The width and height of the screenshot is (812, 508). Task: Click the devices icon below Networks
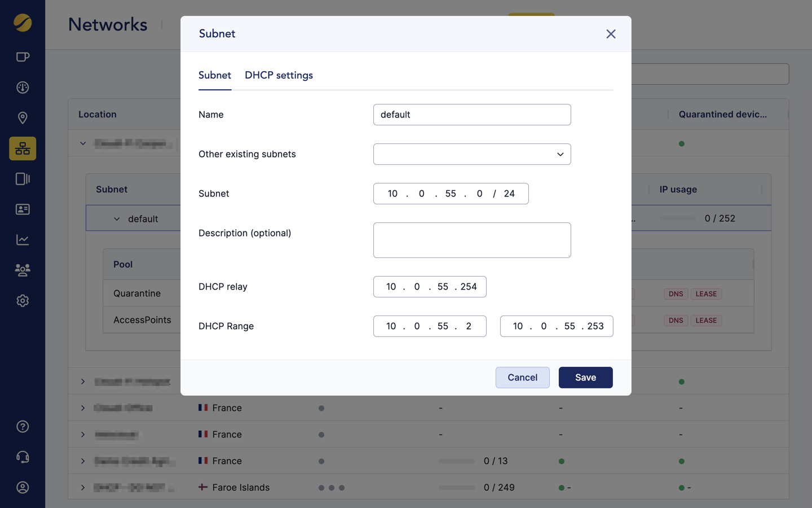(23, 178)
